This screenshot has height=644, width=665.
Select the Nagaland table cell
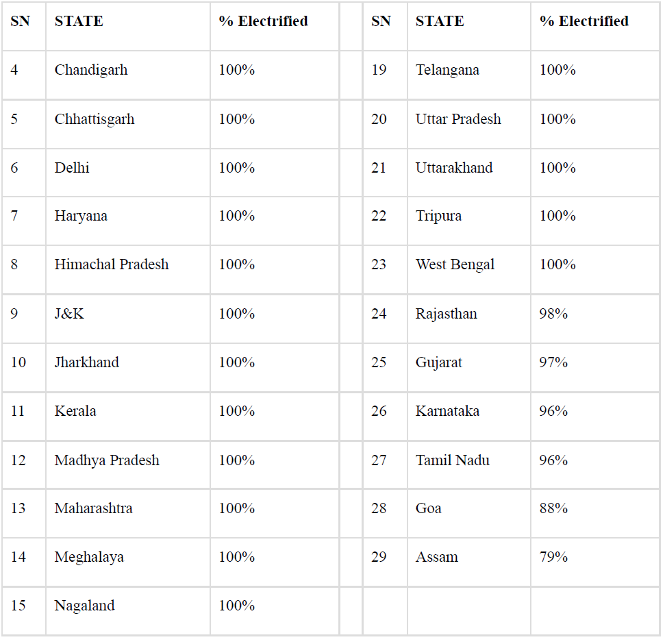click(85, 606)
